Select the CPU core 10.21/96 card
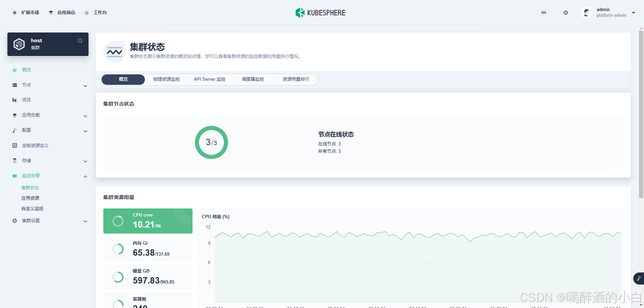Screen dimensions: 644x308 (148, 221)
